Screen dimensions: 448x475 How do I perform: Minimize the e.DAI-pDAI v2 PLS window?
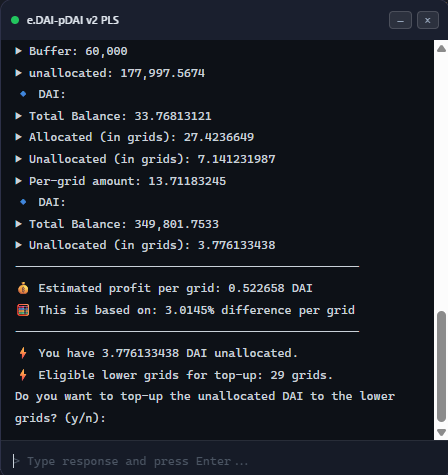400,20
